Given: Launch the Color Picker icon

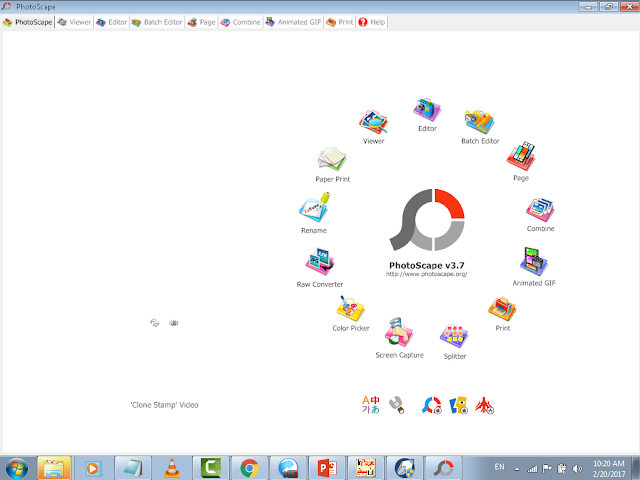Looking at the screenshot, I should click(x=351, y=309).
